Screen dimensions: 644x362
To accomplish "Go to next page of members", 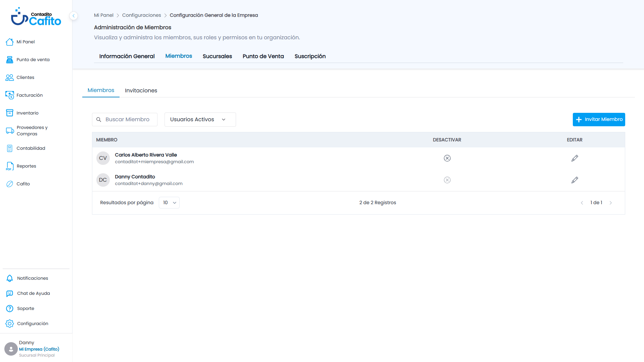I will (611, 203).
